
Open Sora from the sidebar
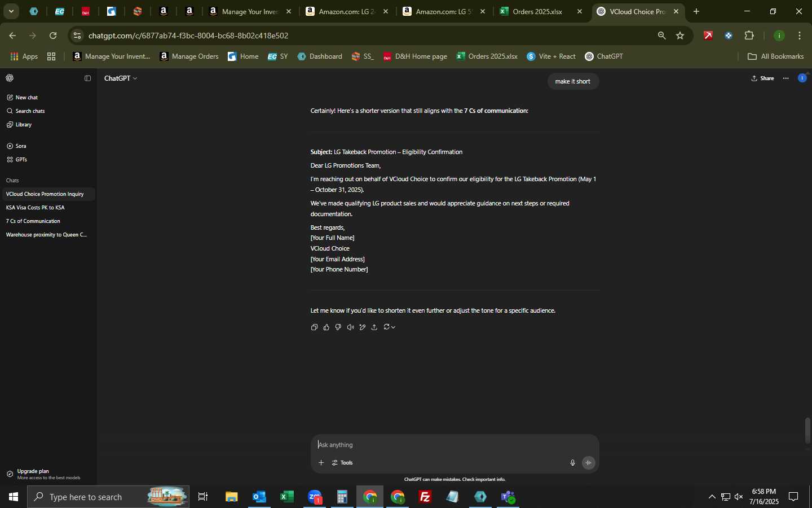[x=48, y=146]
